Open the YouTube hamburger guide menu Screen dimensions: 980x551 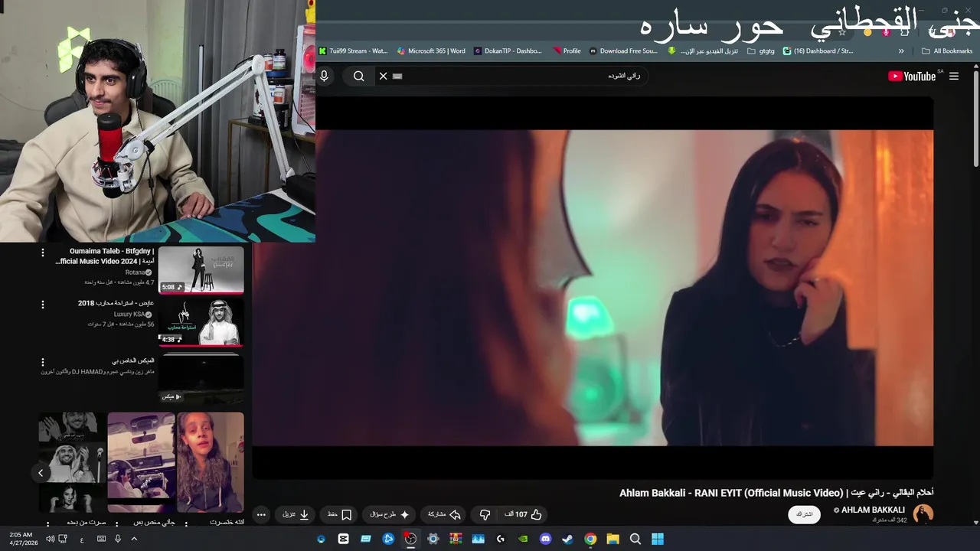pos(954,76)
